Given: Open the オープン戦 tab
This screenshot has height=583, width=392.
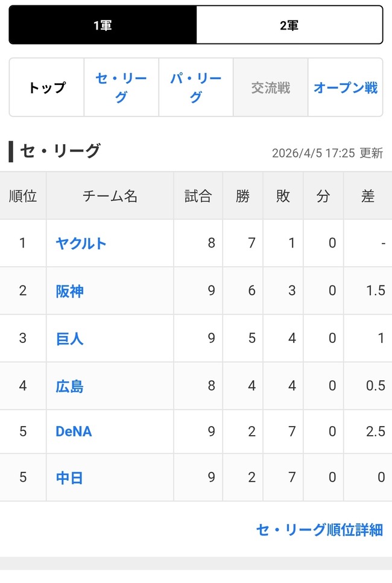Looking at the screenshot, I should point(346,86).
